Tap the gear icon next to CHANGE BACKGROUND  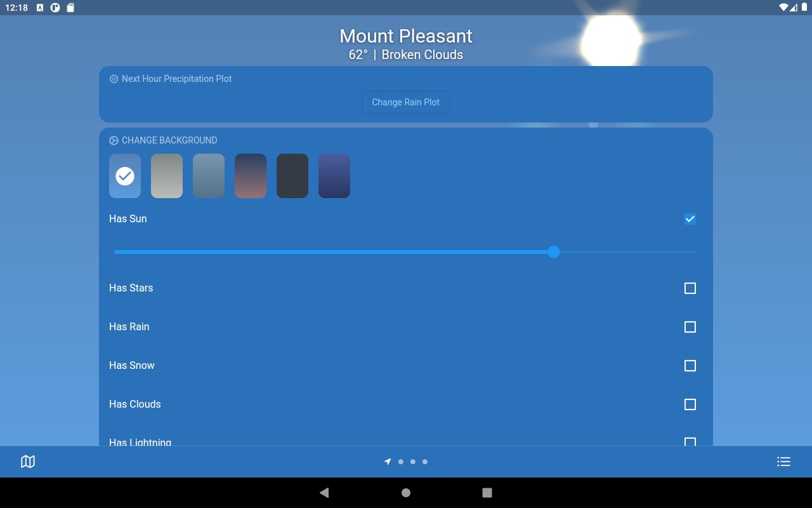click(114, 140)
